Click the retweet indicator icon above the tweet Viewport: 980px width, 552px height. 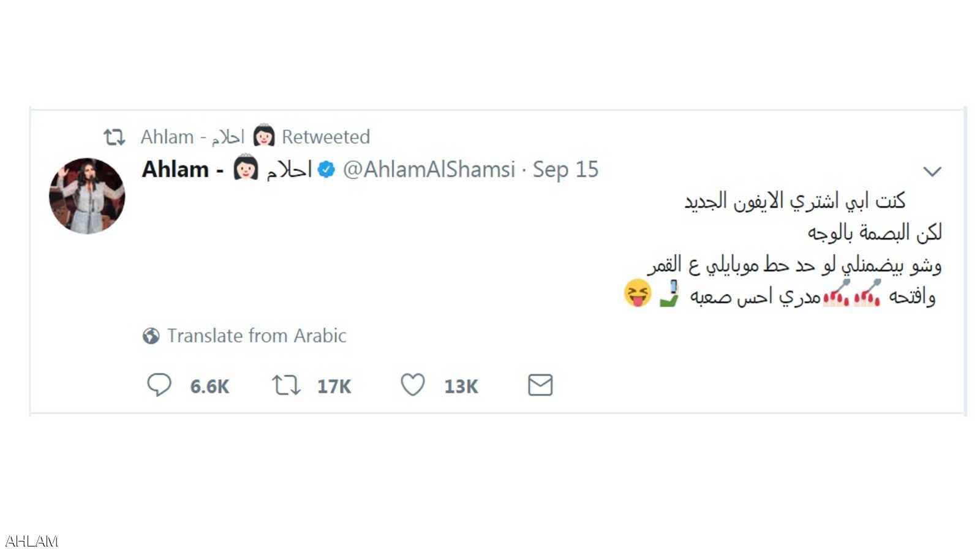[115, 137]
